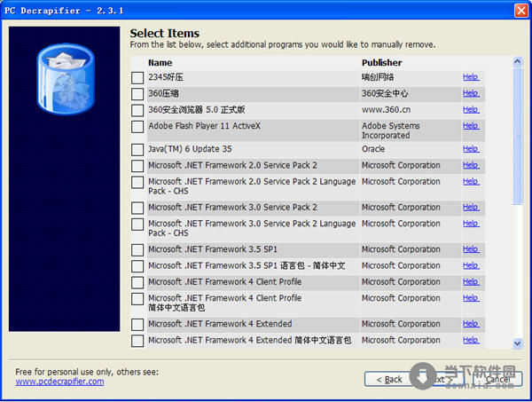Click Help for .NET Framework 3.0 Service Pack 2
This screenshot has width=532, height=402.
(x=471, y=208)
